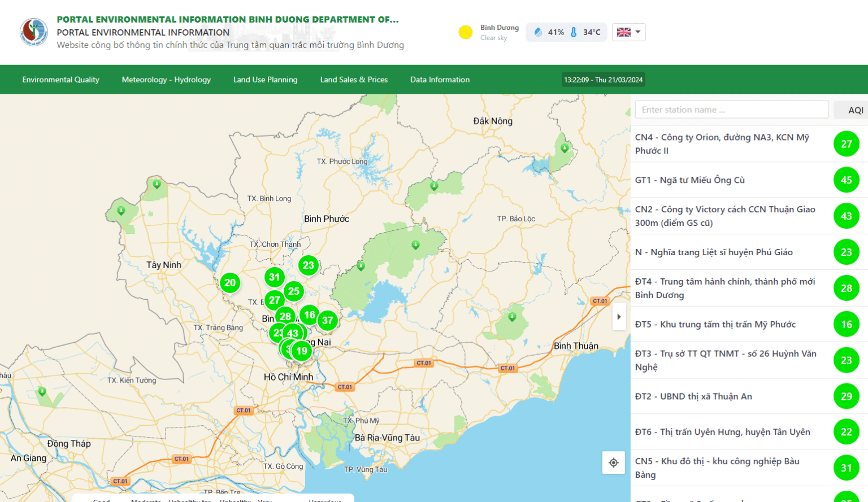Open the language selection dropdown
This screenshot has width=868, height=502.
[628, 32]
